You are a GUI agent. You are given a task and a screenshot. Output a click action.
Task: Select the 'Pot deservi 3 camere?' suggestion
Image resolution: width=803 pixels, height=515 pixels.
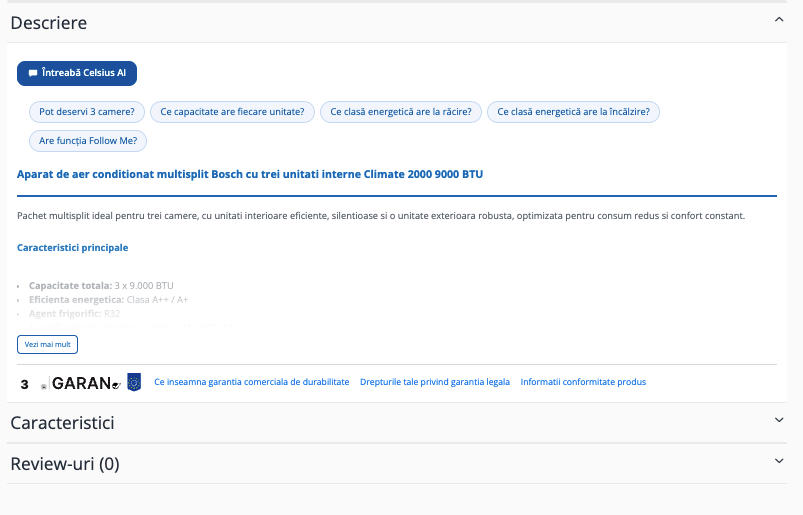point(87,112)
